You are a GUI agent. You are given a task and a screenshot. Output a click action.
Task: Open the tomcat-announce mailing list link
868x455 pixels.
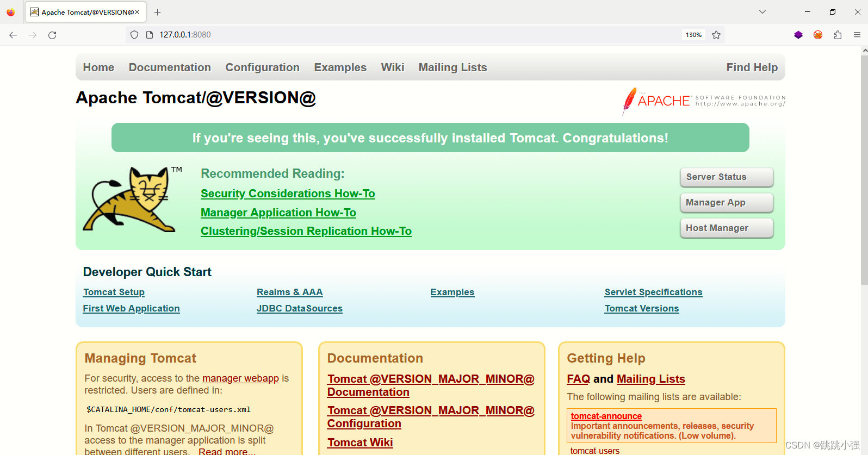[606, 416]
